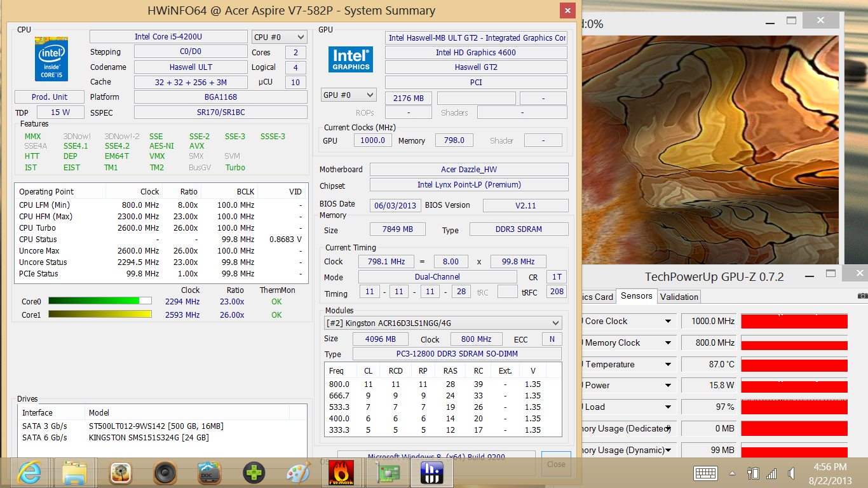
Task: Click the SSE4.2 feature label
Action: (117, 146)
